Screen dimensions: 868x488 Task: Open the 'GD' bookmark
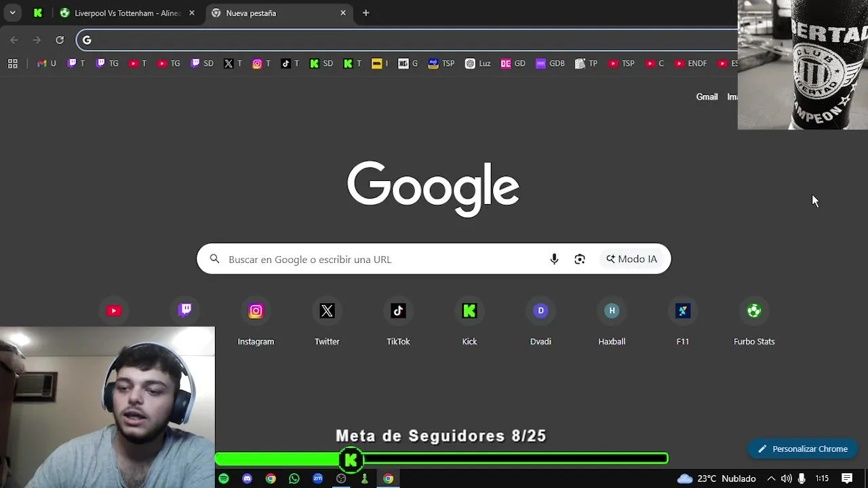click(513, 63)
